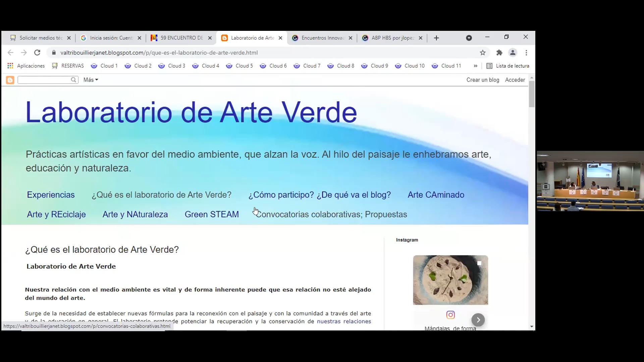
Task: Click the Instagram logo icon in sidebar
Action: [450, 315]
